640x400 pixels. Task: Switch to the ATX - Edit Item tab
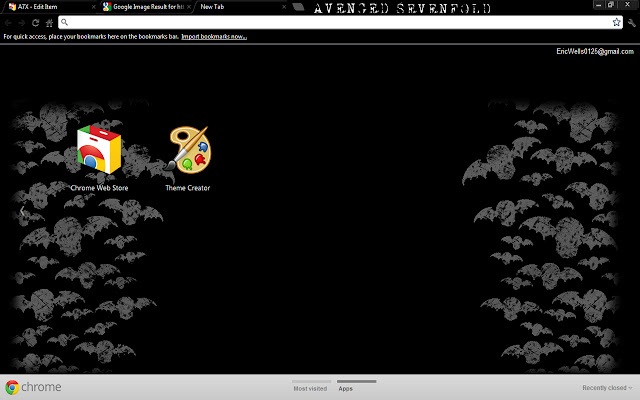tap(48, 7)
